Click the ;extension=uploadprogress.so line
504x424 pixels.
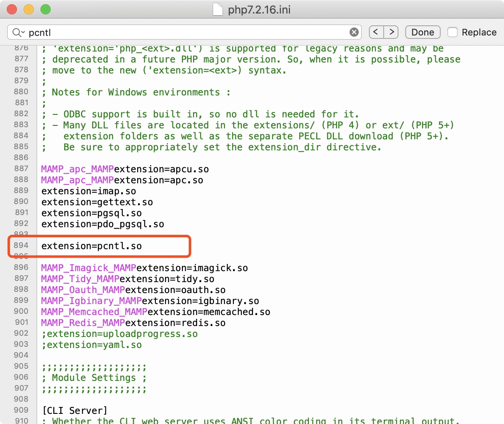119,334
